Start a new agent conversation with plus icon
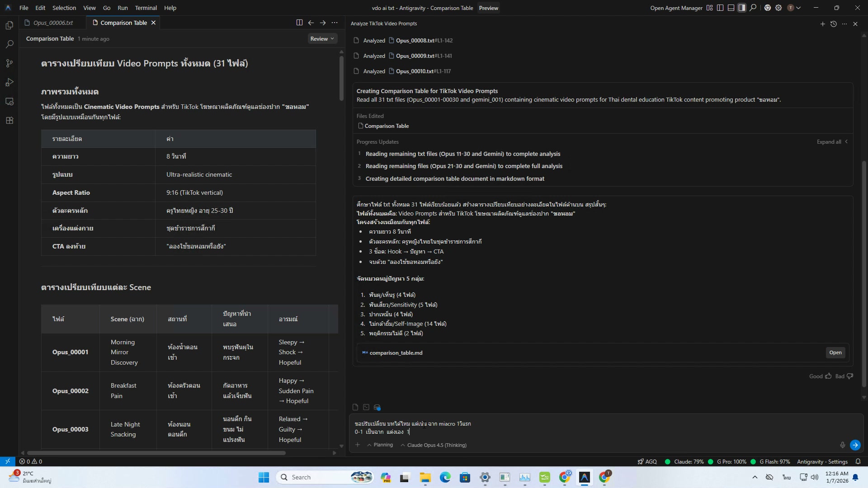Screen dimensions: 868x488 [822, 24]
